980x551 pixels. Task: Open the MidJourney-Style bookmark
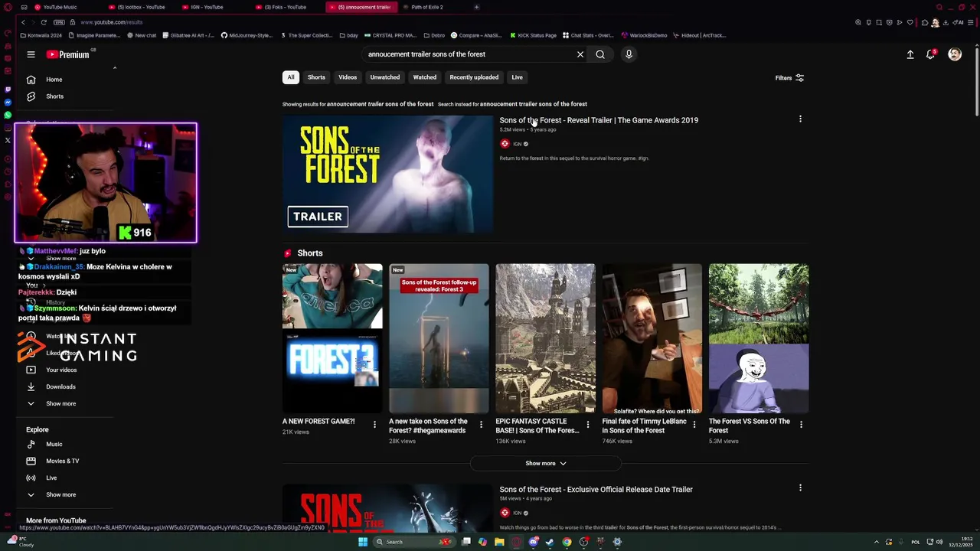click(247, 35)
